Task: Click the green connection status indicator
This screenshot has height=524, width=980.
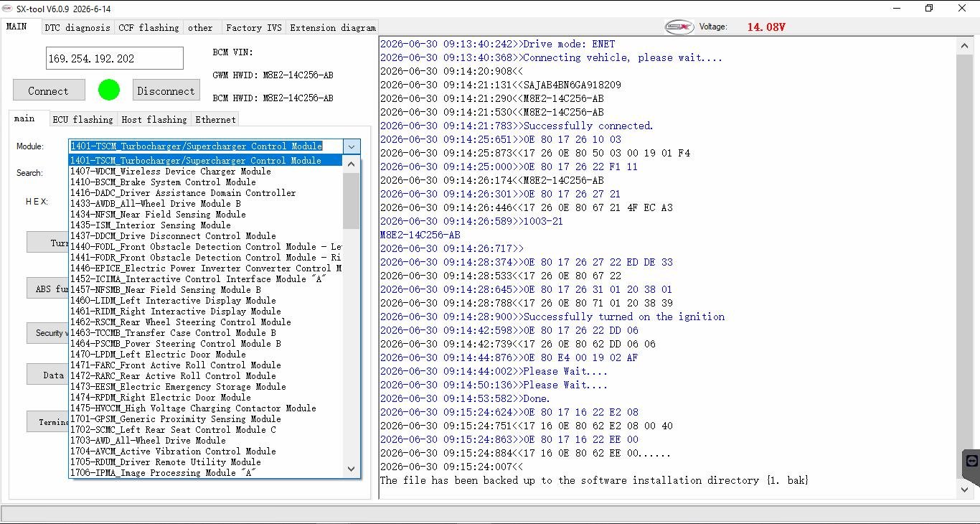Action: 109,90
